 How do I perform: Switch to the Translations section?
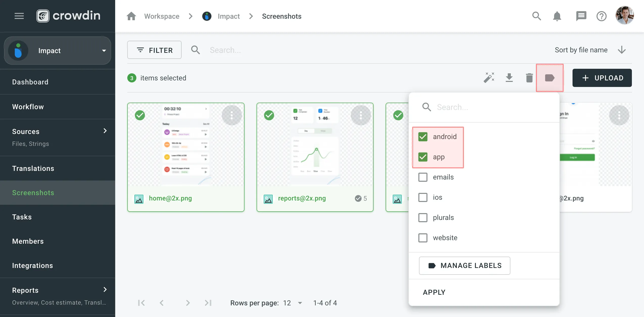point(33,168)
